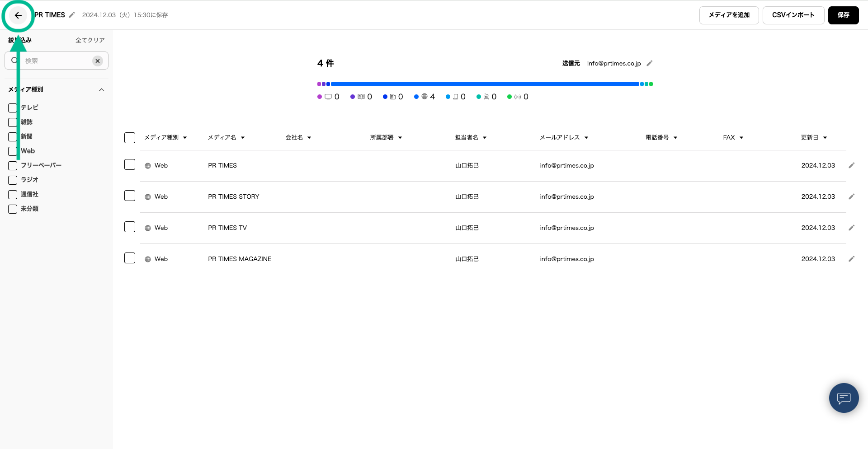Edit the PR TIMES TV row
The width and height of the screenshot is (868, 449).
[851, 228]
